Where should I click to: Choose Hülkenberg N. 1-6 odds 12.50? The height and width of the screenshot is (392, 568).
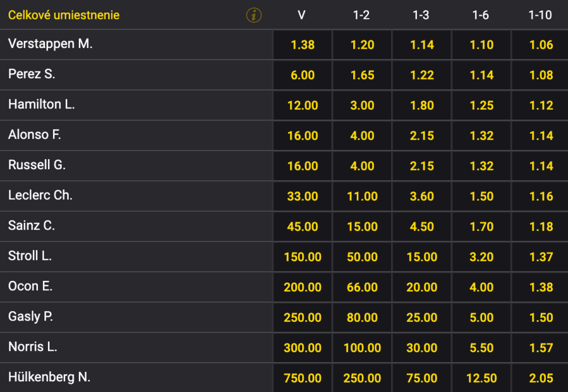coord(481,378)
